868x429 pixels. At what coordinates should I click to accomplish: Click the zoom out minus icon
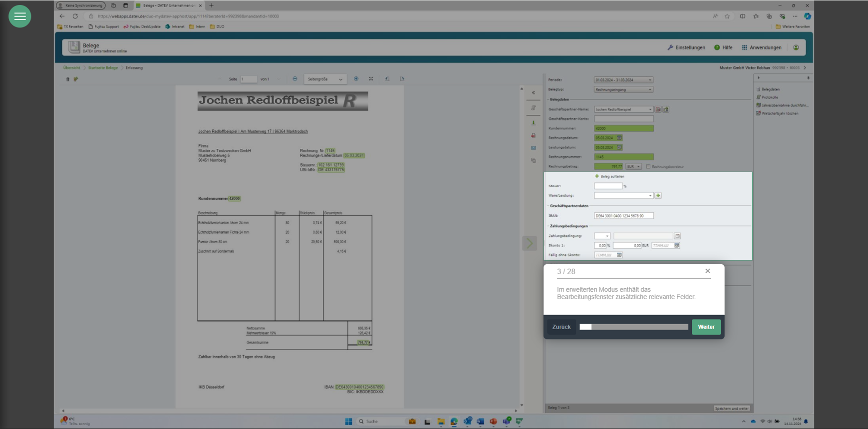(x=295, y=79)
